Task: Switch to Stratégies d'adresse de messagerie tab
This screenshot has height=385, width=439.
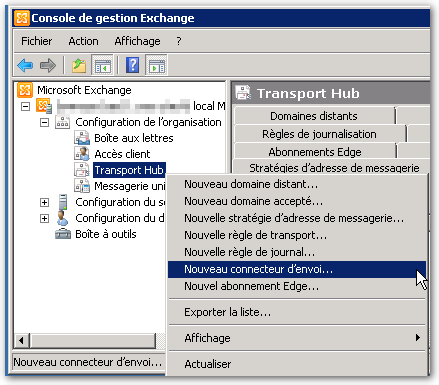Action: click(x=334, y=167)
